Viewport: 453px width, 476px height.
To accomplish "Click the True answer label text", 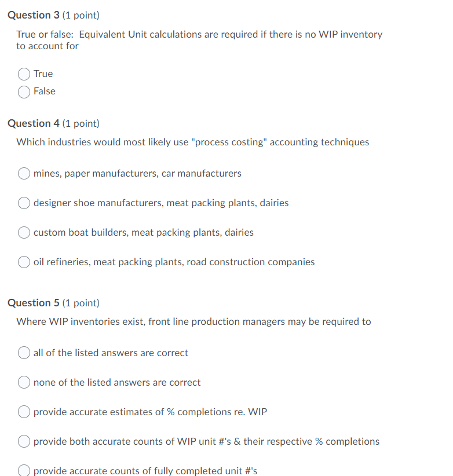I will pos(43,74).
